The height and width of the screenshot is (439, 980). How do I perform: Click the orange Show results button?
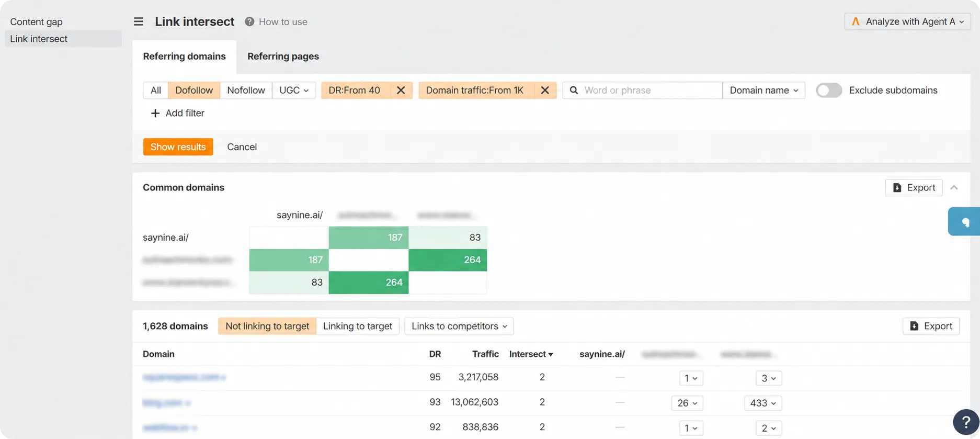point(178,147)
